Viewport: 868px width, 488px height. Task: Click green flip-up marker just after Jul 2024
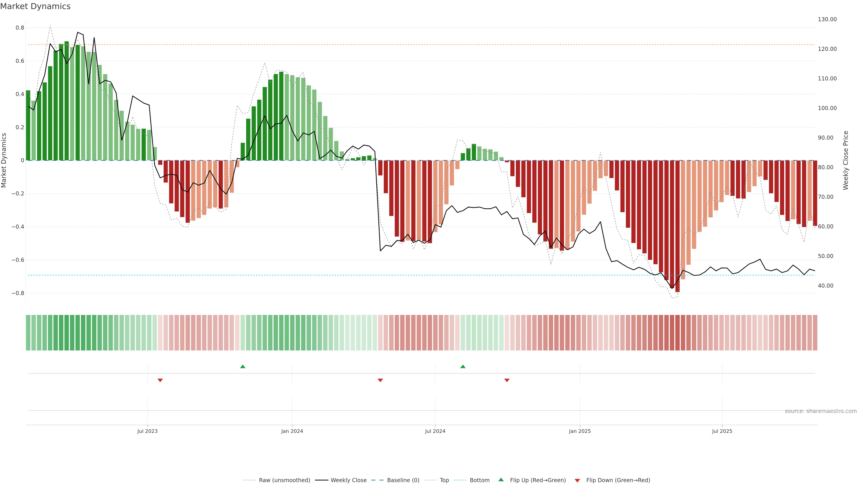point(463,366)
